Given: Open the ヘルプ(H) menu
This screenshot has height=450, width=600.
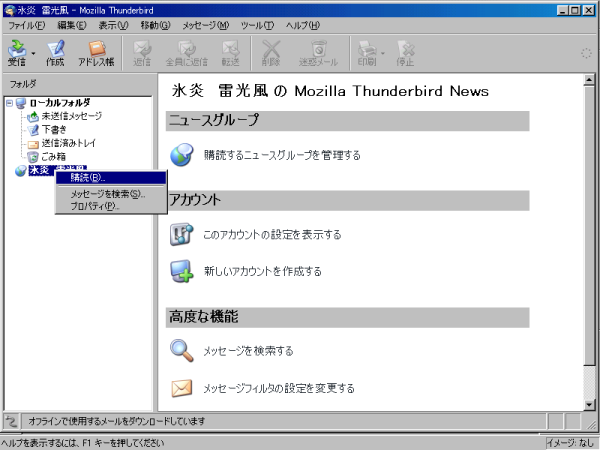Looking at the screenshot, I should point(302,25).
